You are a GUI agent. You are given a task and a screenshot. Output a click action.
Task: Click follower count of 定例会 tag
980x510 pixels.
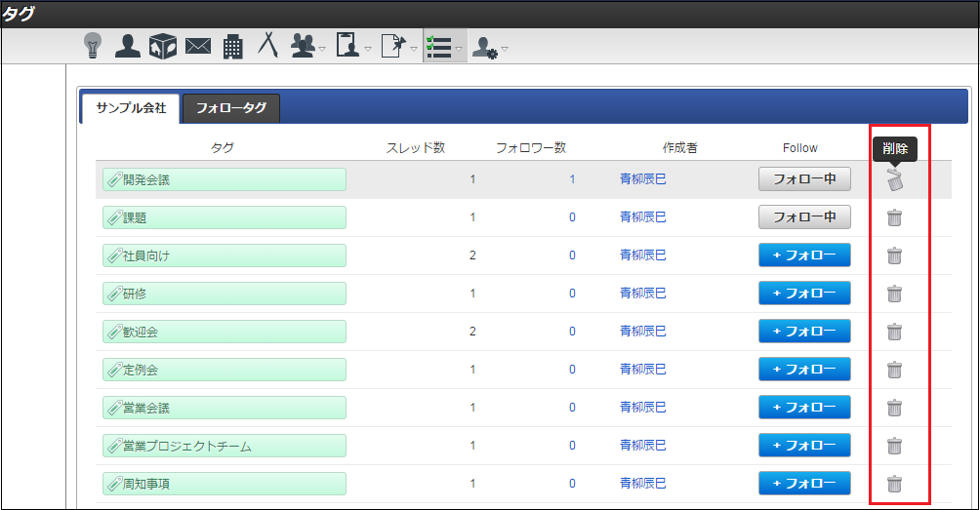572,370
